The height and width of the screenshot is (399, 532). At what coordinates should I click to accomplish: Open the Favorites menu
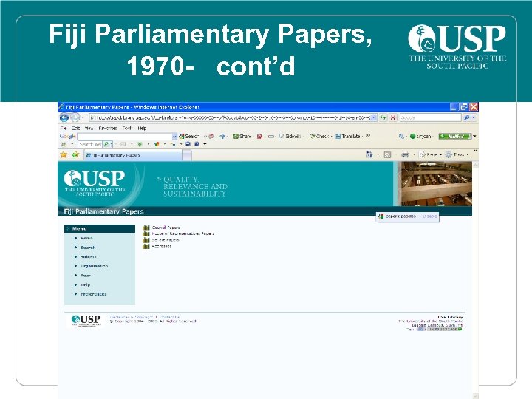click(x=108, y=129)
